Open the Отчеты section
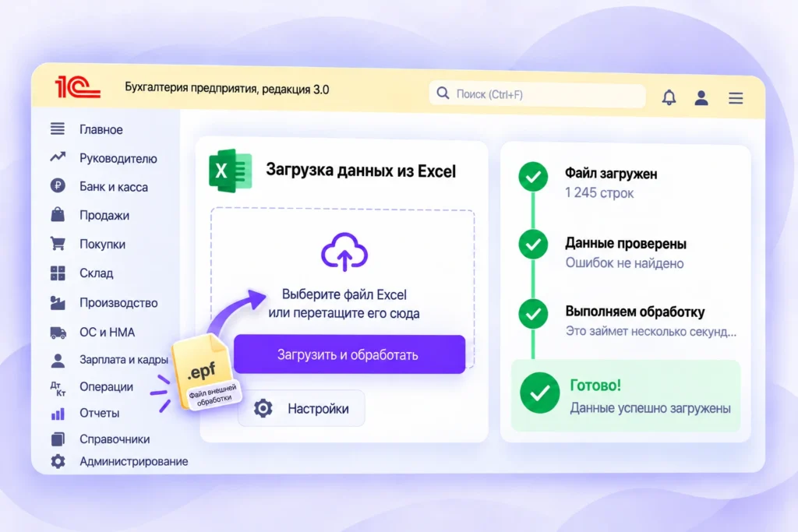The height and width of the screenshot is (532, 798). coord(99,413)
